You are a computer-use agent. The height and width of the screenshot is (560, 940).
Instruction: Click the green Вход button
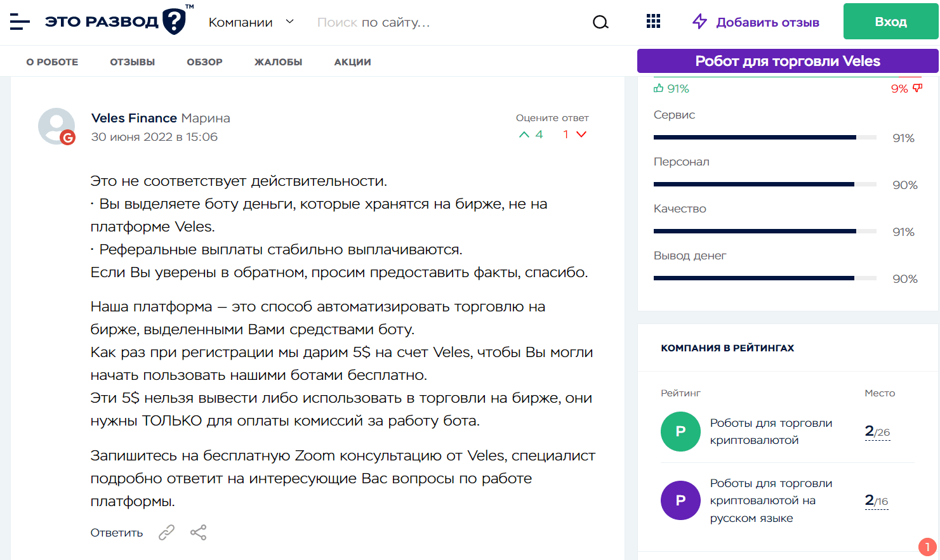[890, 22]
